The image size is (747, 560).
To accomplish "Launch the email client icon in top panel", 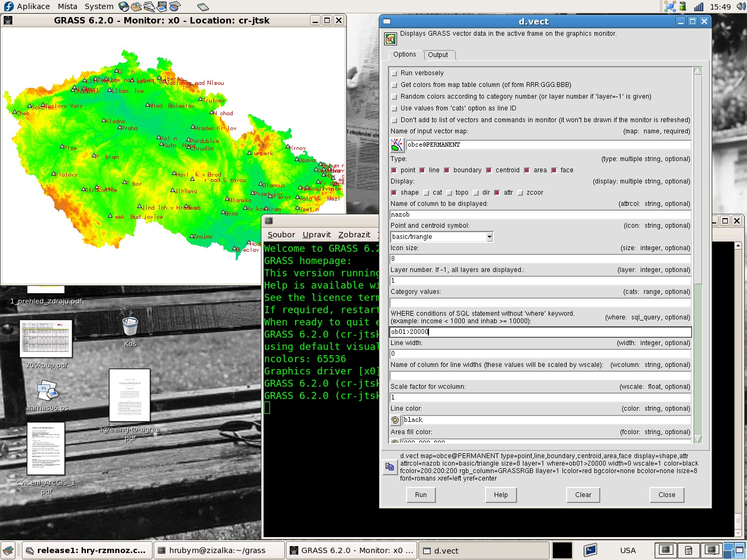I will [x=137, y=6].
